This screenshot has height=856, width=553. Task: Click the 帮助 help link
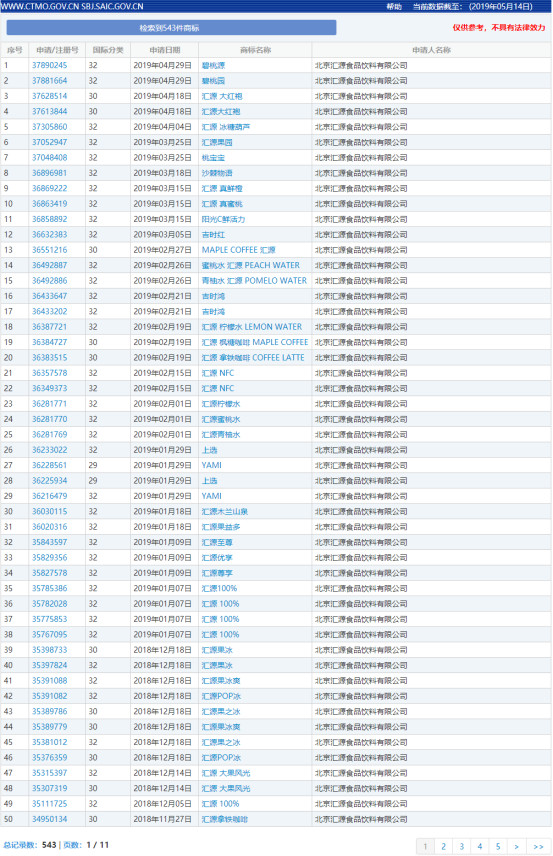tap(394, 7)
